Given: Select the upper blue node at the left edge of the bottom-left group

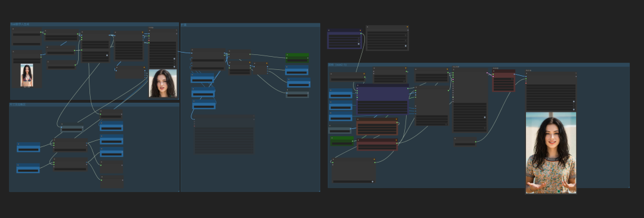Looking at the screenshot, I should tap(29, 148).
